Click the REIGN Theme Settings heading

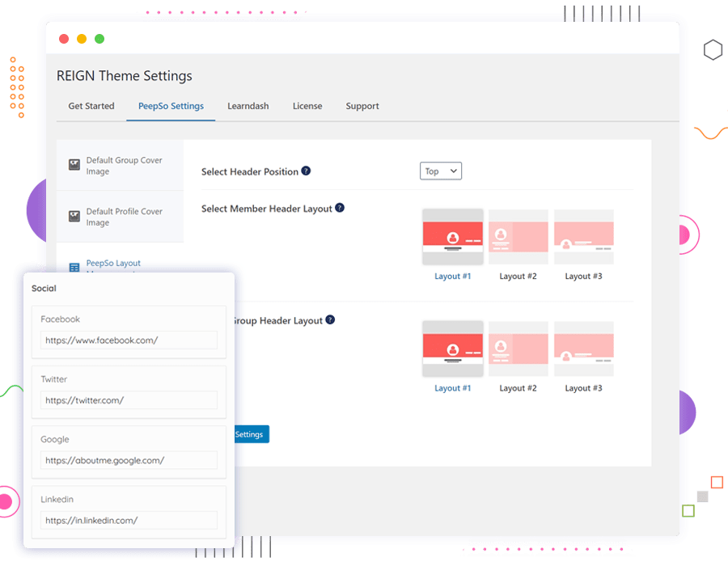(125, 76)
